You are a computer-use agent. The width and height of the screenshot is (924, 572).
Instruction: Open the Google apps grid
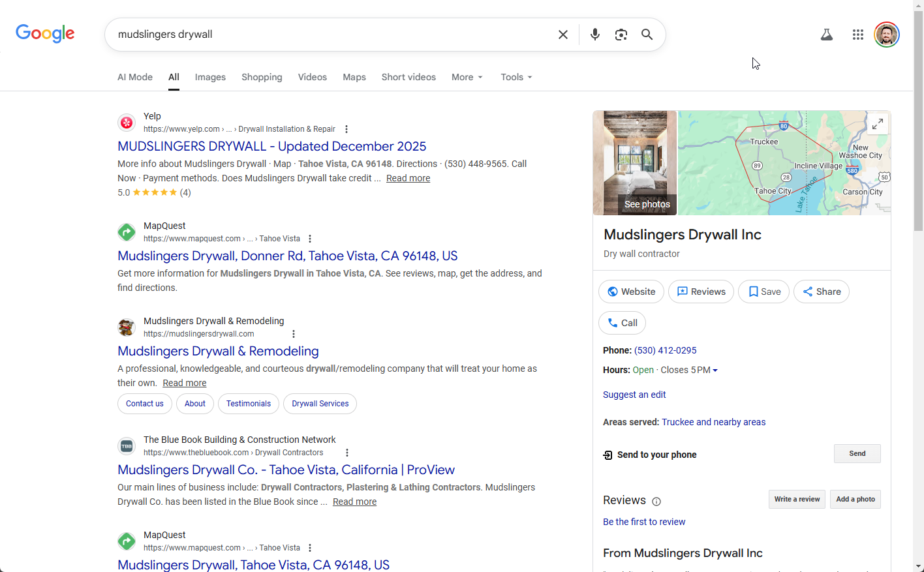[x=858, y=35]
